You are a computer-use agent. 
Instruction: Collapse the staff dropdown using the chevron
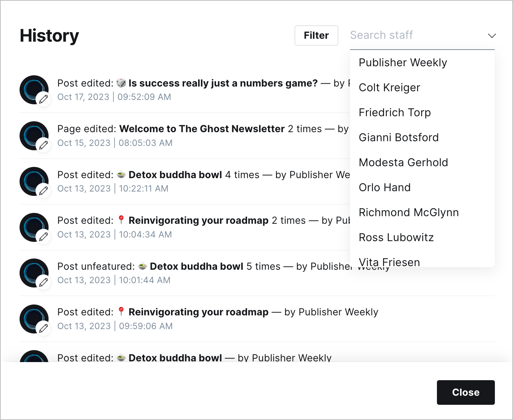492,35
